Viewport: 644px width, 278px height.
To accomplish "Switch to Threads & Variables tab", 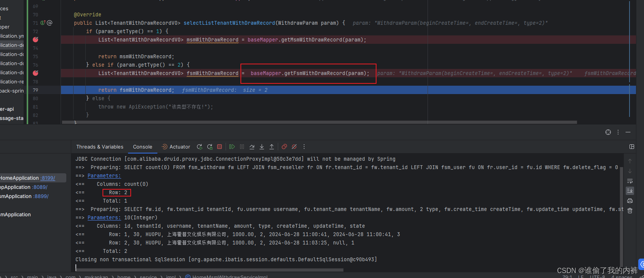I will 100,147.
